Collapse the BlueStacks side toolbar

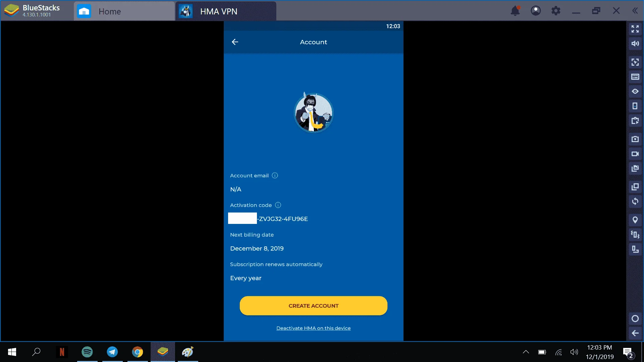635,11
